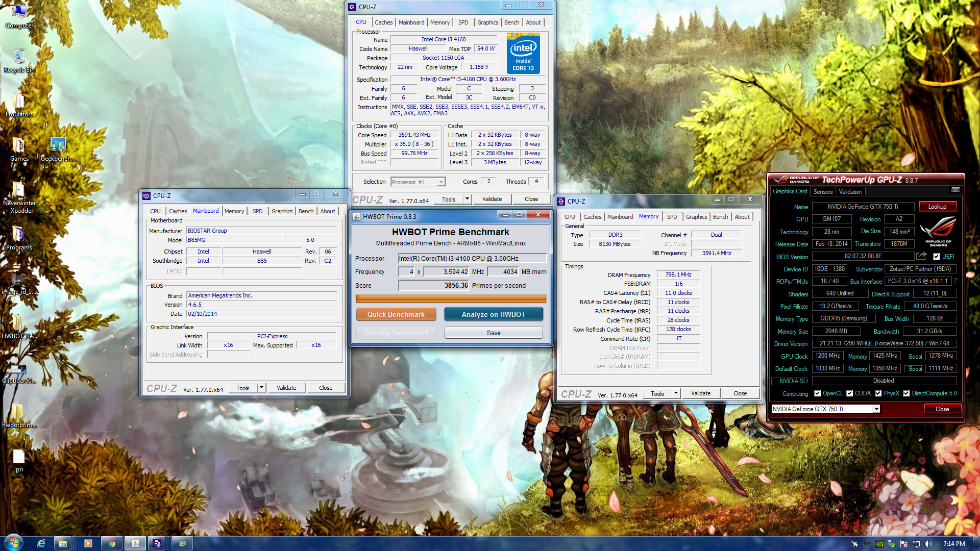Viewport: 980px width, 551px height.
Task: Toggle the OpenCL checkbox
Action: (818, 393)
